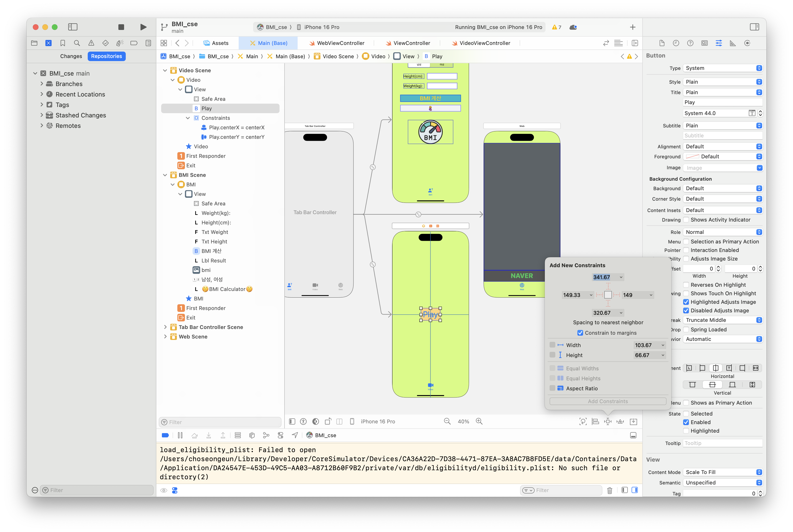Image resolution: width=793 pixels, height=532 pixels.
Task: Open the Connections inspector icon
Action: (747, 43)
